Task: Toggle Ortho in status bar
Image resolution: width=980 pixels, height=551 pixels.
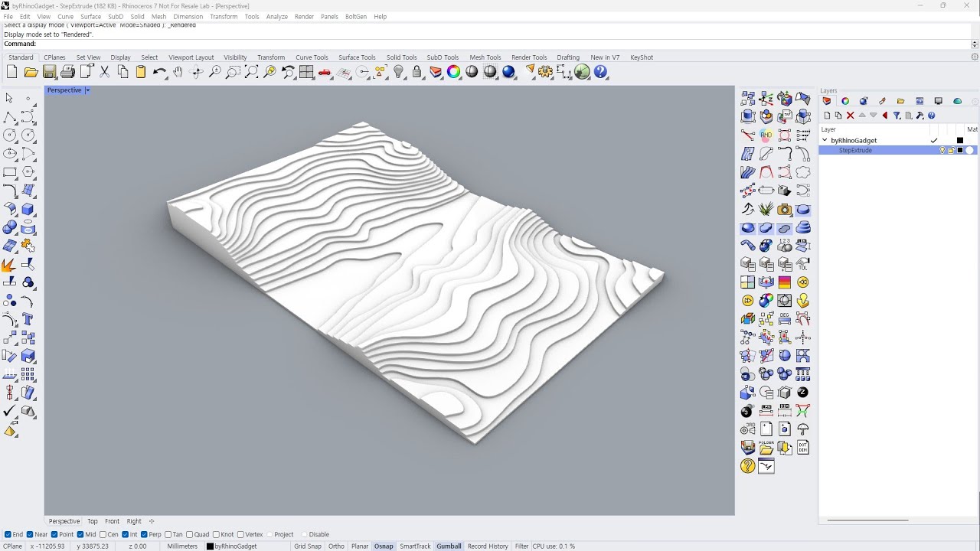Action: pos(336,546)
